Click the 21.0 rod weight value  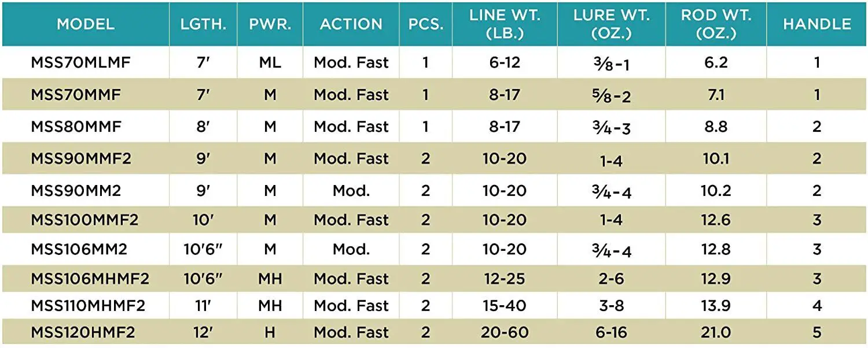pos(716,332)
